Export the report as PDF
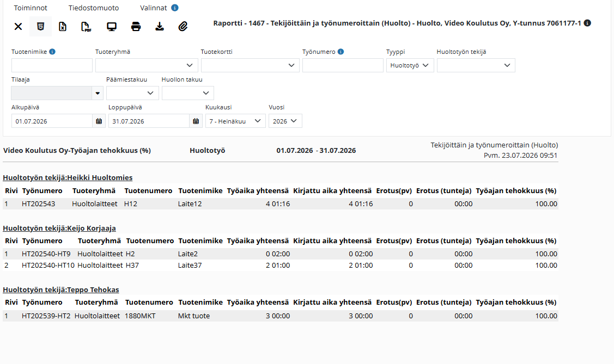The width and height of the screenshot is (614, 364). pyautogui.click(x=86, y=27)
